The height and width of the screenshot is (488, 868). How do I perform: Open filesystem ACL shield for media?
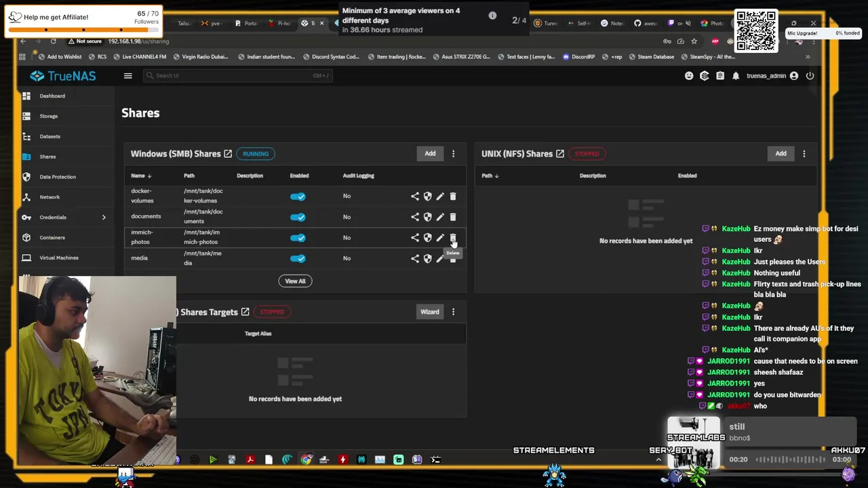pyautogui.click(x=427, y=258)
